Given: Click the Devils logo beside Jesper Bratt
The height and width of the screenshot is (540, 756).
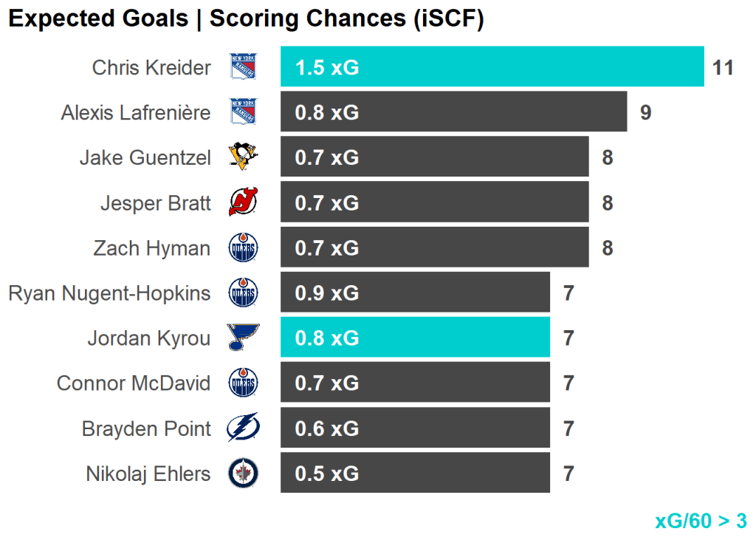Looking at the screenshot, I should point(243,202).
